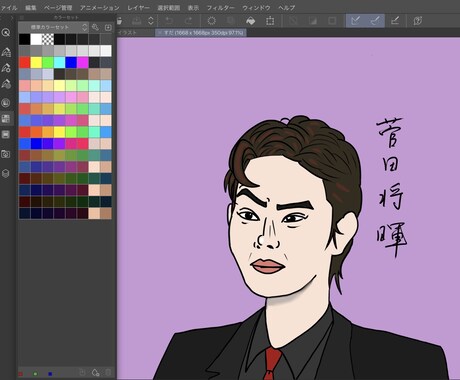Toggle Snap to Special Ruler icon
This screenshot has width=460, height=380.
[x=375, y=21]
